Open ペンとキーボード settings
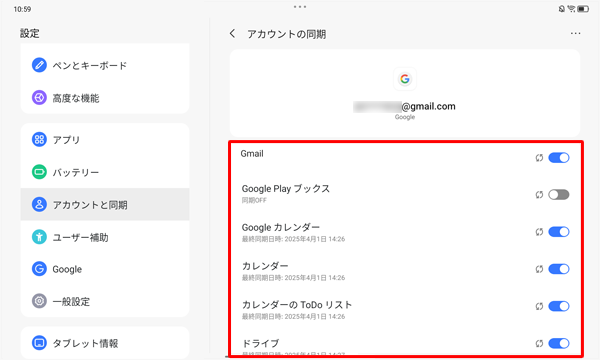 coord(105,65)
